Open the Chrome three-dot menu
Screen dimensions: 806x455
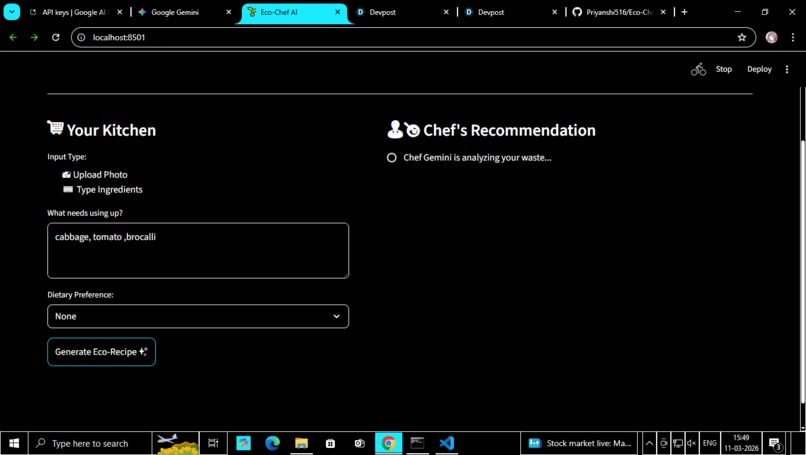click(x=793, y=37)
